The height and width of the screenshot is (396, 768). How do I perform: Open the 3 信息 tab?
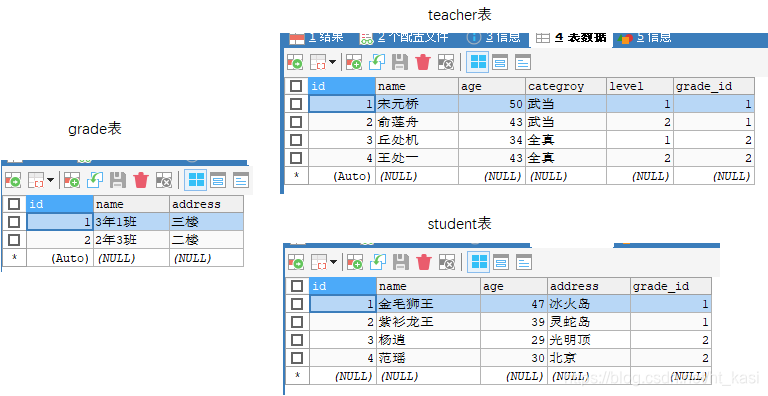[493, 38]
